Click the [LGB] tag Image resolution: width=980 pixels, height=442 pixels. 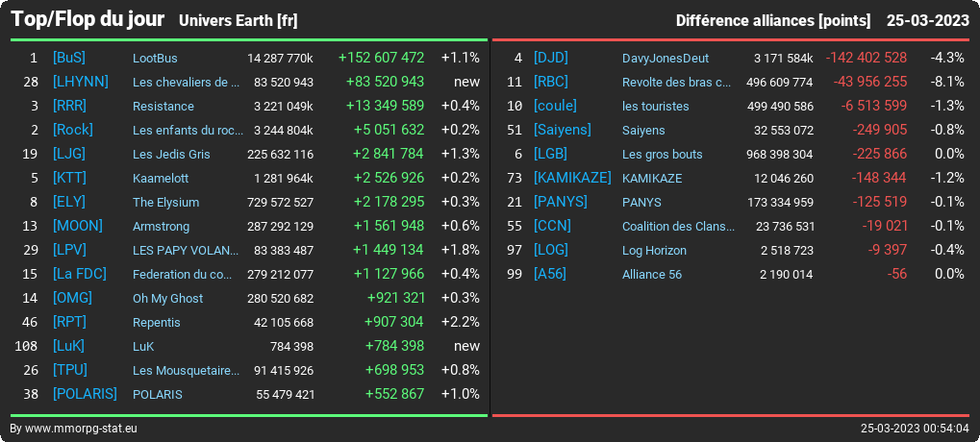551,154
